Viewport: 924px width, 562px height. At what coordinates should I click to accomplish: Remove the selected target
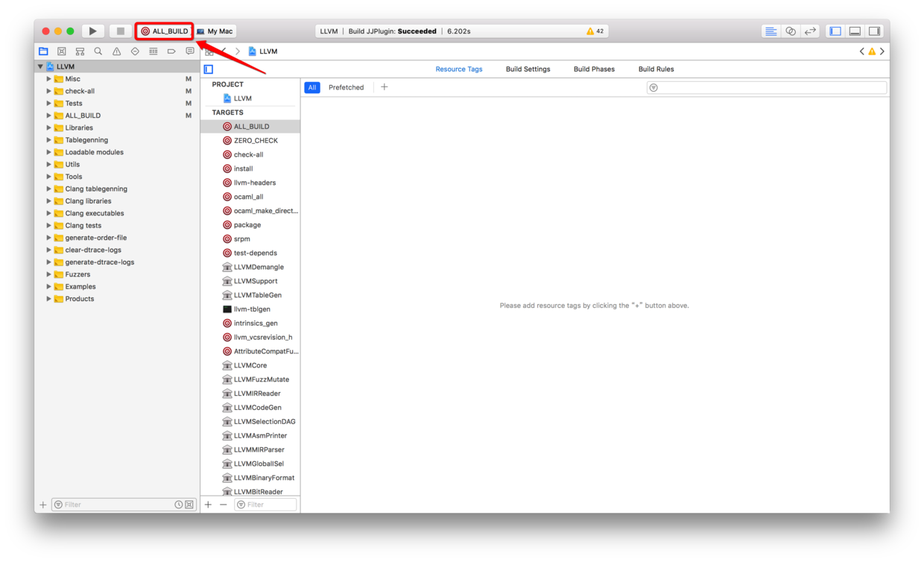(223, 505)
